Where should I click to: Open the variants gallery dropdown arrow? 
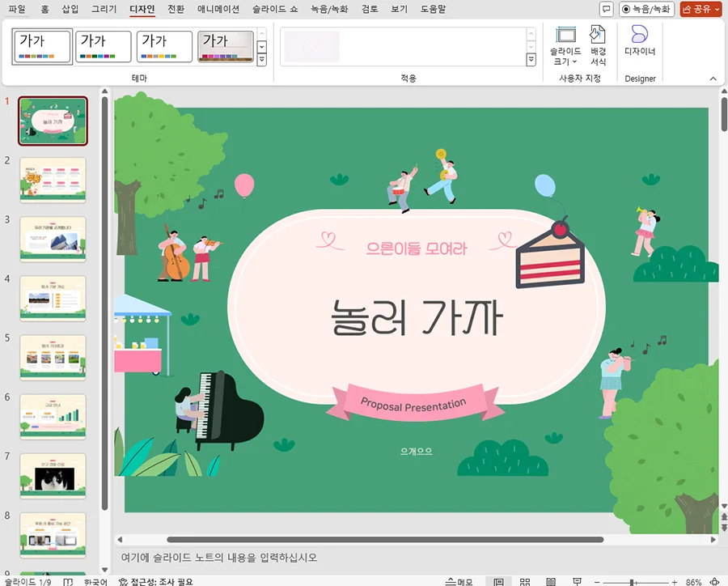coord(532,60)
